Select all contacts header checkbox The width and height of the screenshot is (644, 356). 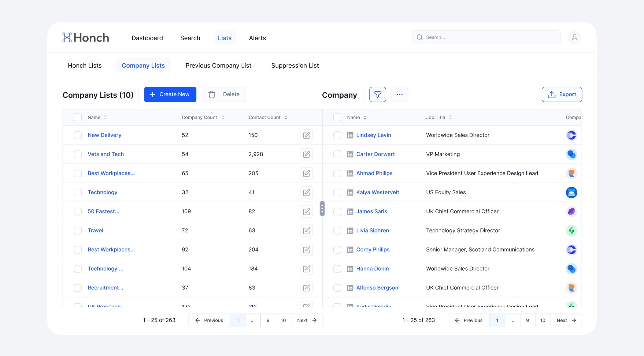(337, 117)
